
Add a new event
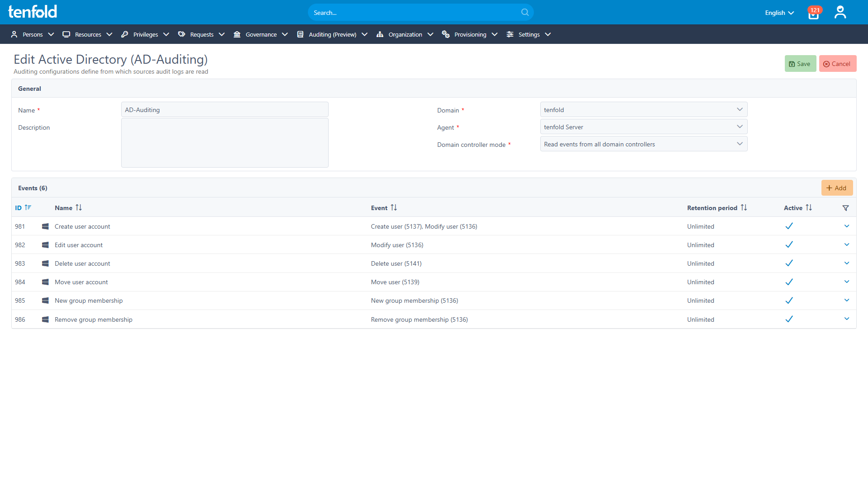[837, 188]
